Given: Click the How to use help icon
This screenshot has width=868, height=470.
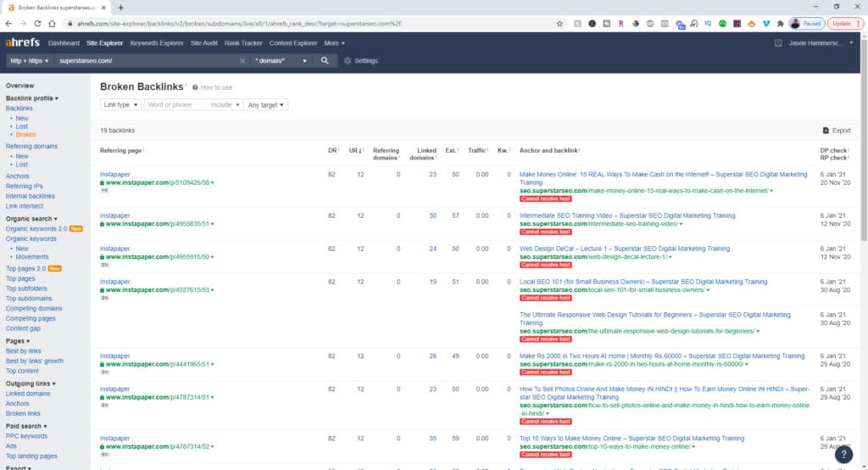Looking at the screenshot, I should [x=195, y=87].
